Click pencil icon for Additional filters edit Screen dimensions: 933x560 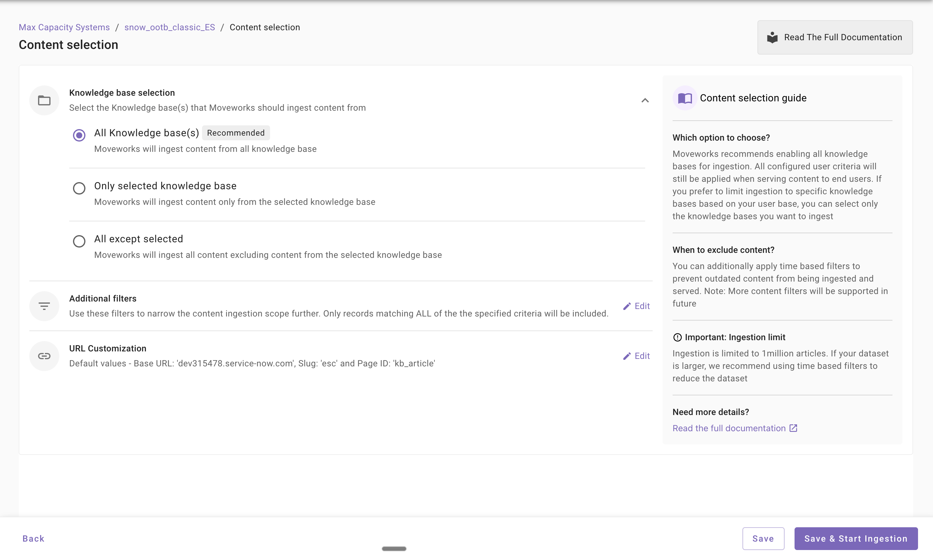point(627,306)
